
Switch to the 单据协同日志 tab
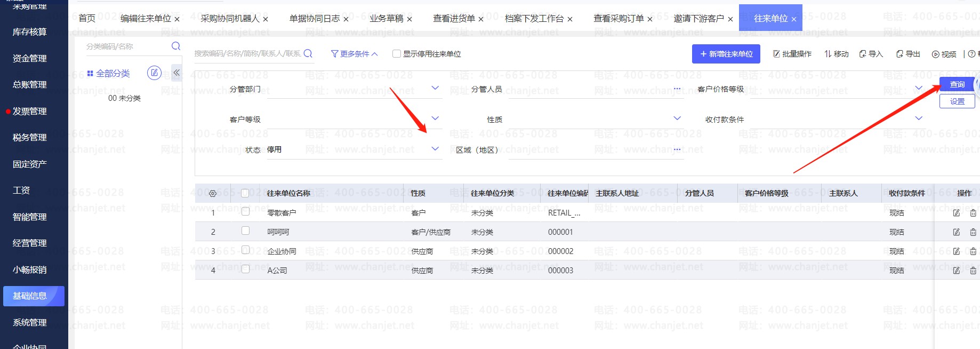coord(315,18)
